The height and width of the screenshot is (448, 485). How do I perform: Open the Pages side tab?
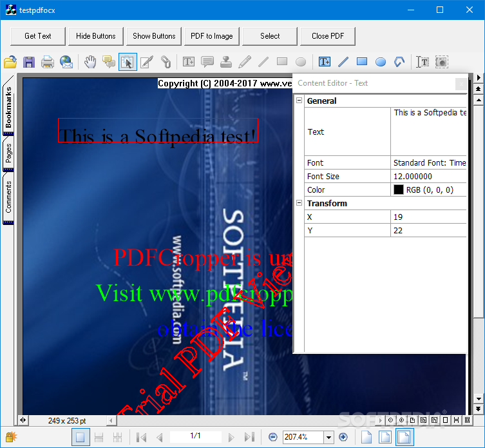tap(8, 153)
